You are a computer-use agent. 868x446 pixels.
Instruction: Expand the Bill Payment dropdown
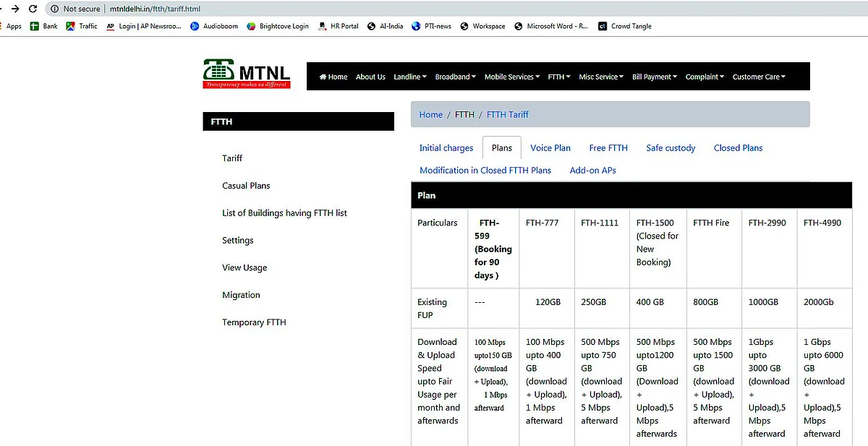coord(655,77)
